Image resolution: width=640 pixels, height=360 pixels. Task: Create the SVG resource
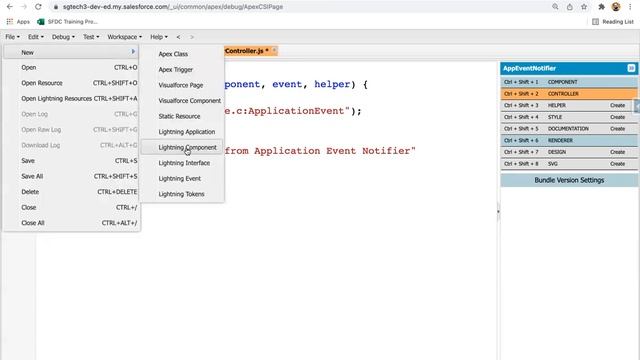618,164
